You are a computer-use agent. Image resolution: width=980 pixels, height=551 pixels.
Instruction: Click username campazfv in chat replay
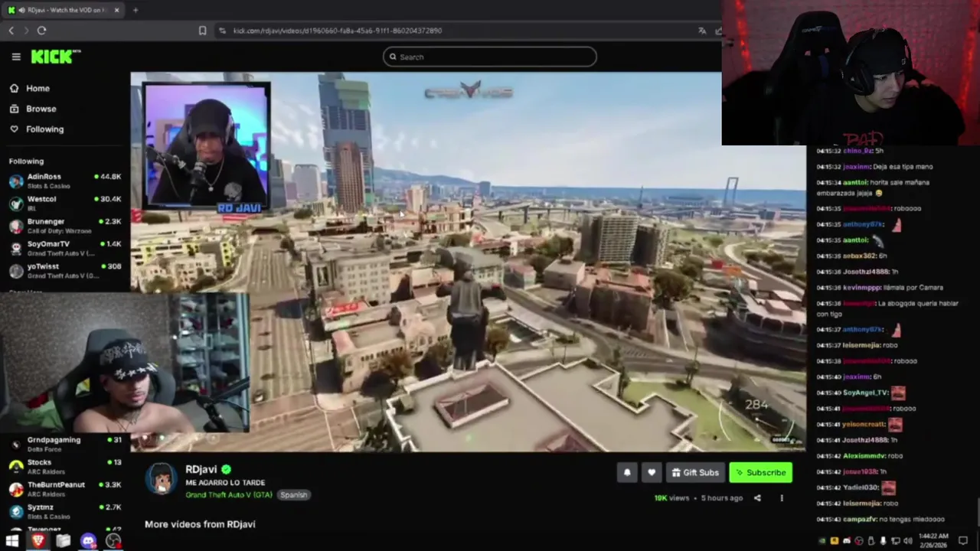[859, 519]
